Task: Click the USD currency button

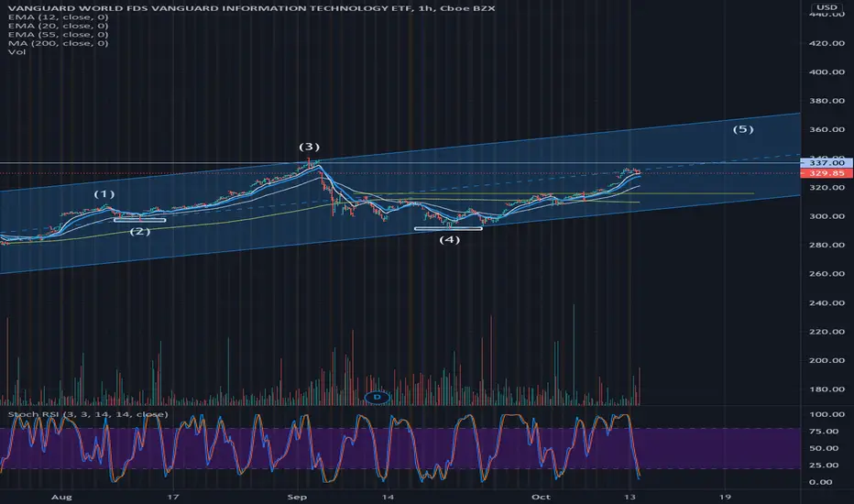Action: (x=827, y=7)
